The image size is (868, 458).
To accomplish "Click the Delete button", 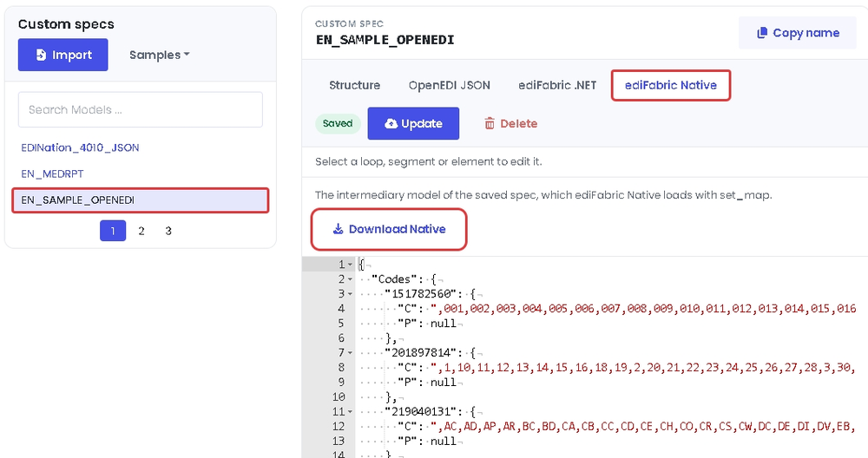I will click(x=511, y=123).
